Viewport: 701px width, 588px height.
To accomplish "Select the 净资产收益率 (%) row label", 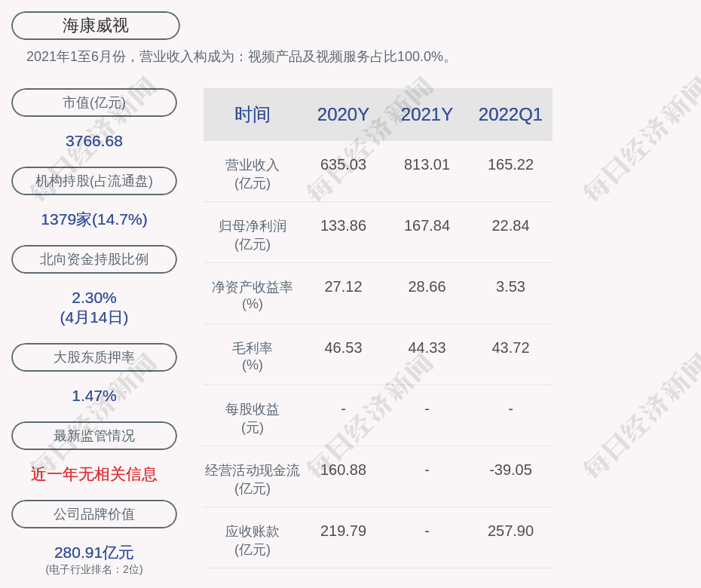I will click(253, 296).
